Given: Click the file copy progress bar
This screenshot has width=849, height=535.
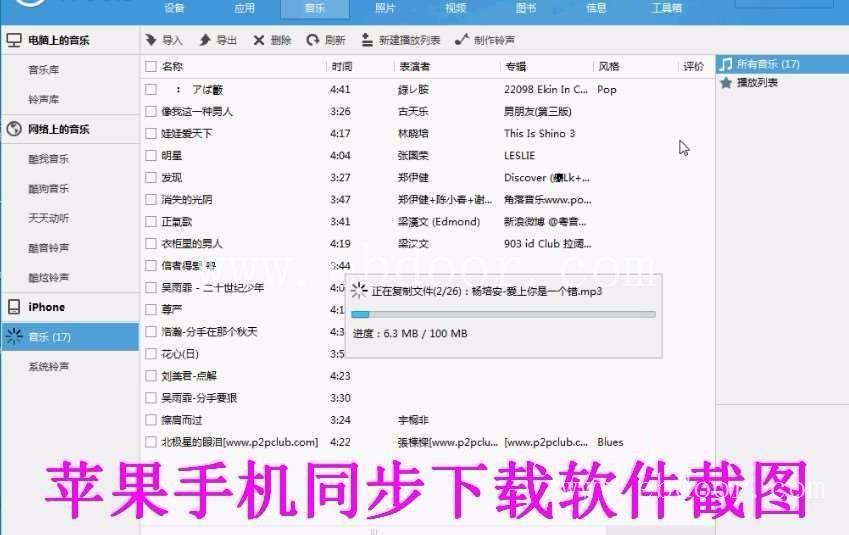Looking at the screenshot, I should (503, 314).
